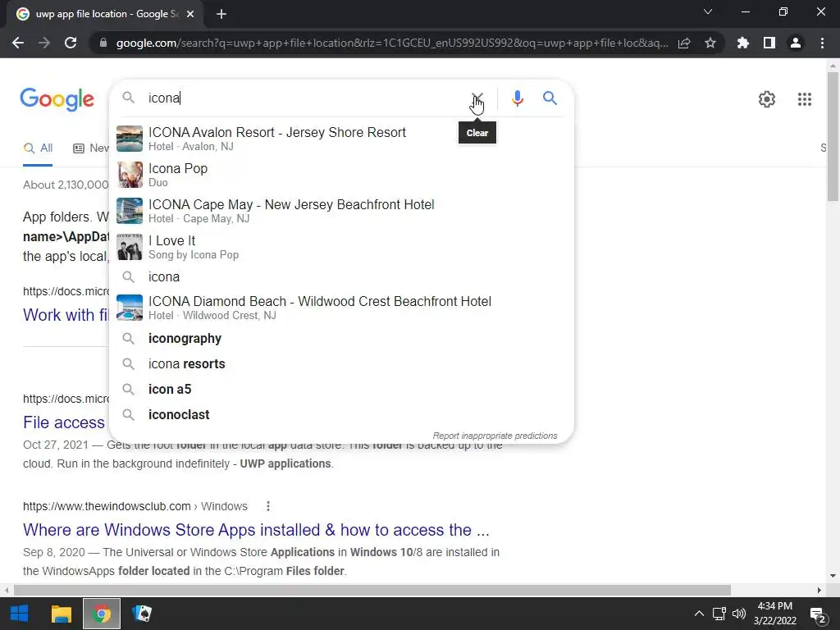The image size is (840, 630).
Task: Click the Google logo
Action: (x=57, y=99)
